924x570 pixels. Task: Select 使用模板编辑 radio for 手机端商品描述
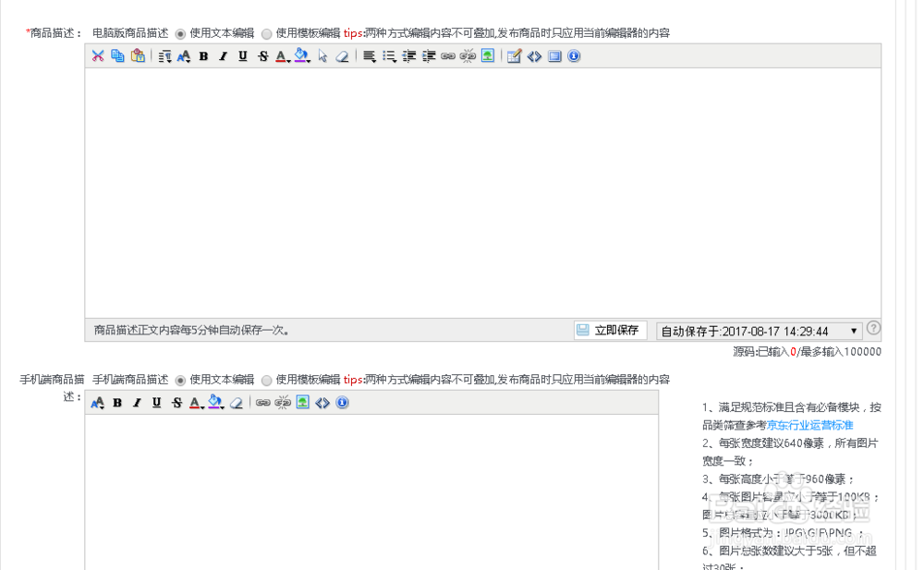click(x=267, y=381)
